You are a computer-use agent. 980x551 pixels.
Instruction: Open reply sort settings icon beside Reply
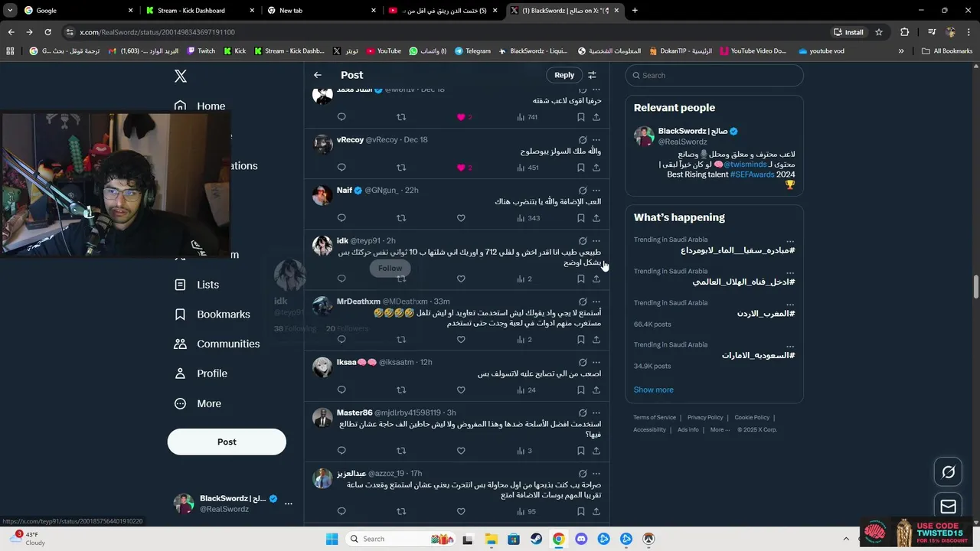click(x=592, y=75)
